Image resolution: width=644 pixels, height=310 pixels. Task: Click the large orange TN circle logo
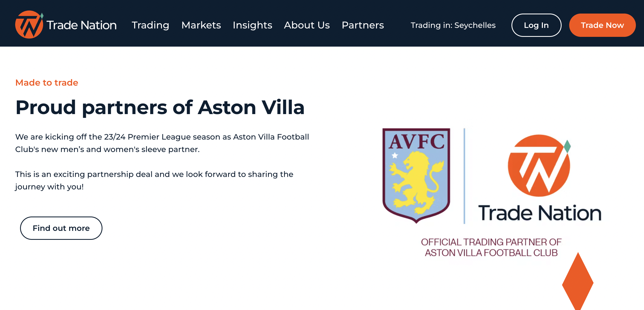(539, 165)
